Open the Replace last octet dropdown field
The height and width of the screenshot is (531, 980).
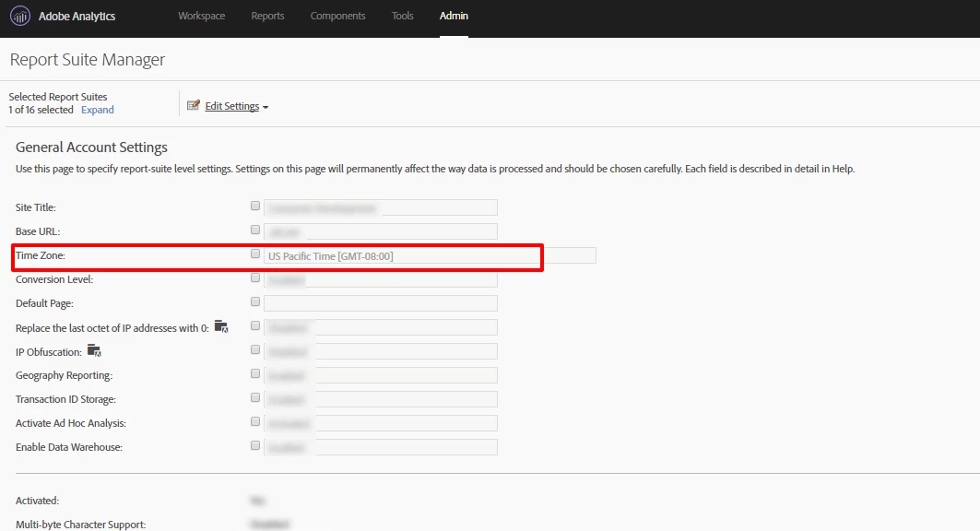tap(381, 327)
